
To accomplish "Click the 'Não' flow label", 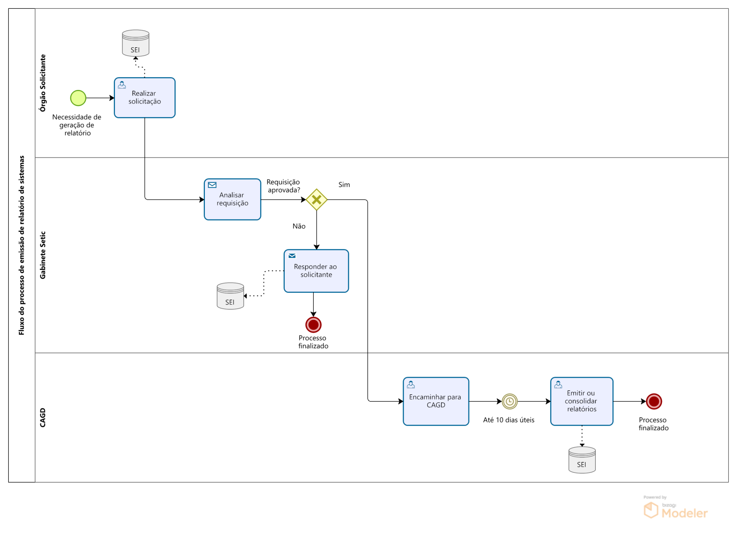I will click(299, 226).
